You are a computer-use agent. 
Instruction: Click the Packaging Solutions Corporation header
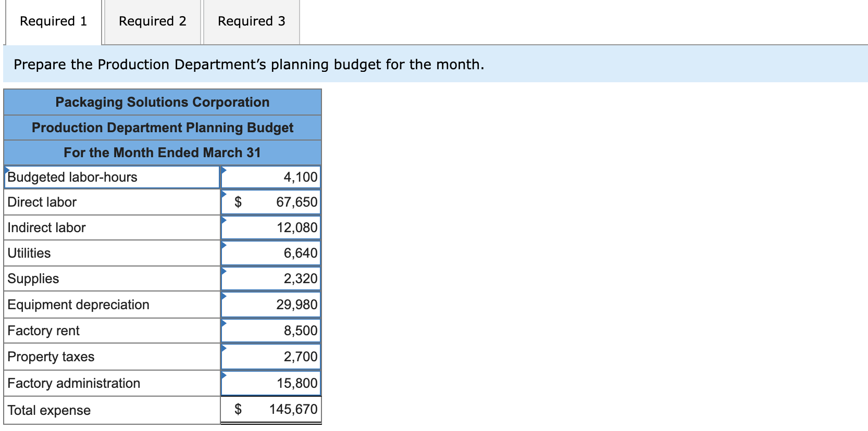tap(162, 102)
